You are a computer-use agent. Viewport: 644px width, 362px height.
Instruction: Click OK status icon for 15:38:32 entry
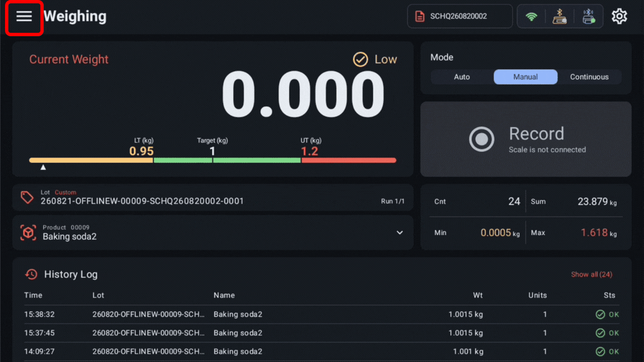point(600,315)
